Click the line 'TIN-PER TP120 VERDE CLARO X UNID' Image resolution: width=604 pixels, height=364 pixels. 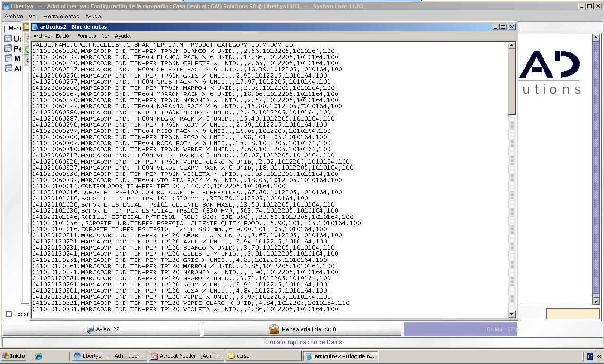[190, 303]
